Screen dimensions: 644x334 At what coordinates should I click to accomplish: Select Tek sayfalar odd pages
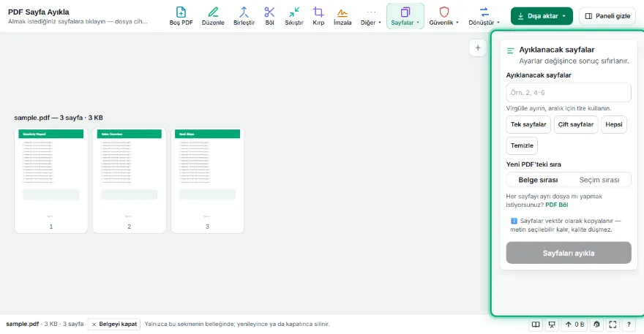pyautogui.click(x=528, y=124)
